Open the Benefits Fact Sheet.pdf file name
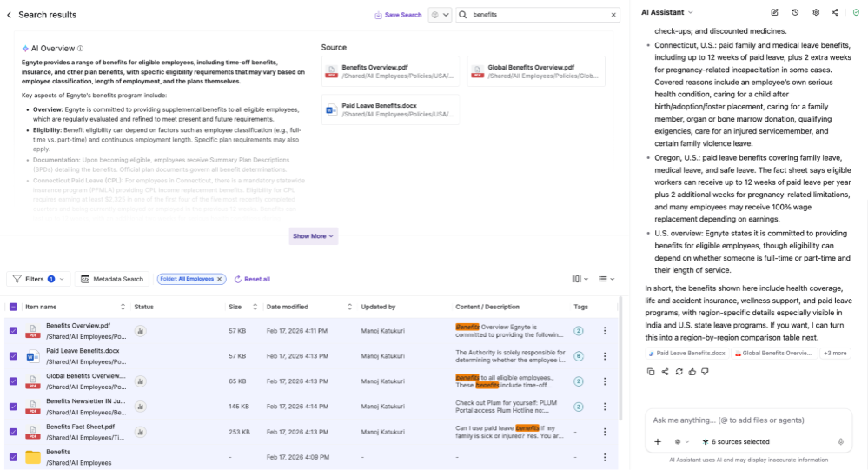 click(x=80, y=427)
